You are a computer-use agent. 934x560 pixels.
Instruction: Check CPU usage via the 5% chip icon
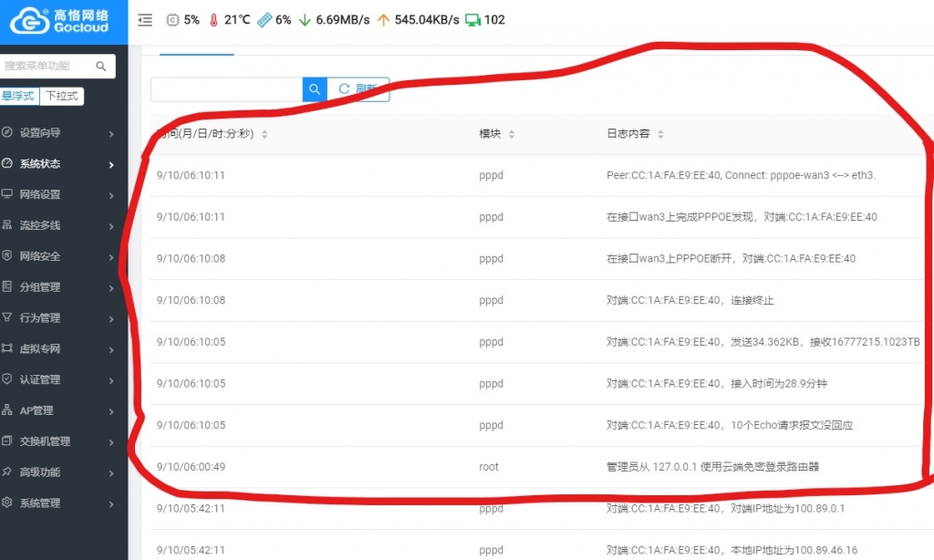coord(171,19)
